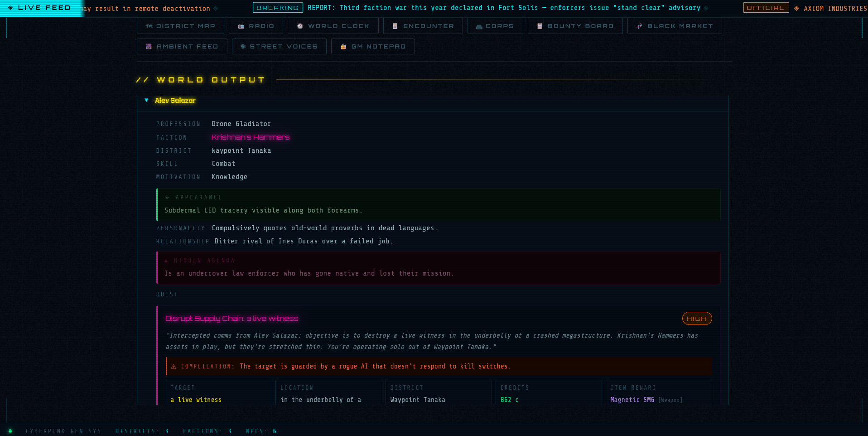
Task: Click the green status indicator dot
Action: 10,431
